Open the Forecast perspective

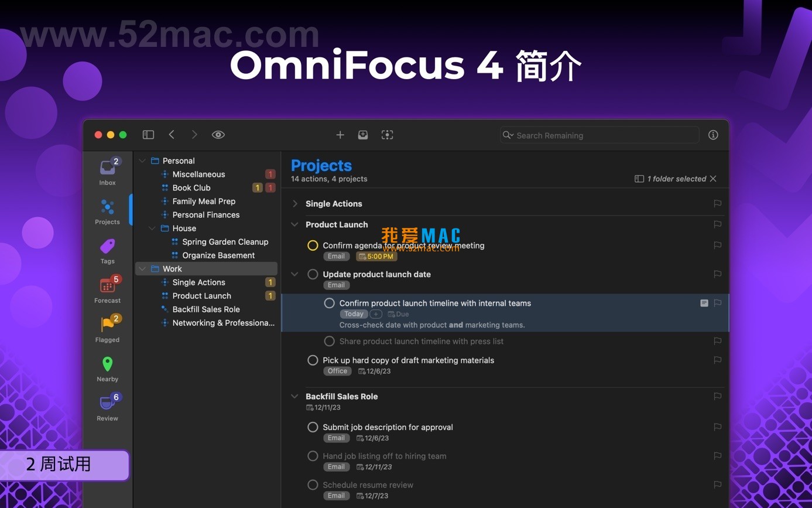coord(108,289)
